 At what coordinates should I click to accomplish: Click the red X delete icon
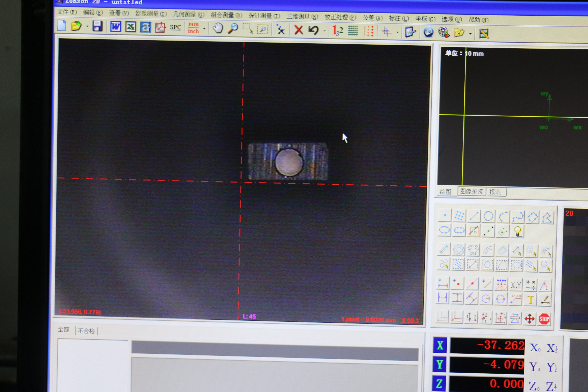pyautogui.click(x=299, y=30)
